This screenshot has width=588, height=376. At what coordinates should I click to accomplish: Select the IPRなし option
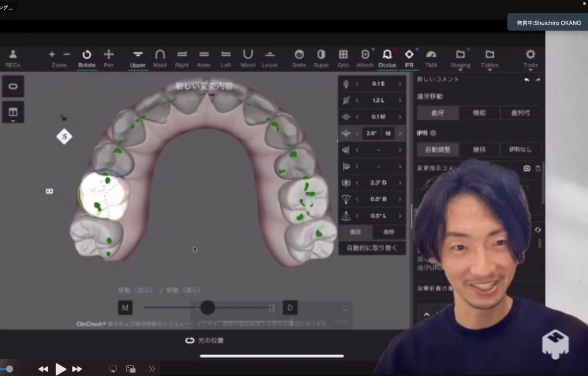(520, 150)
